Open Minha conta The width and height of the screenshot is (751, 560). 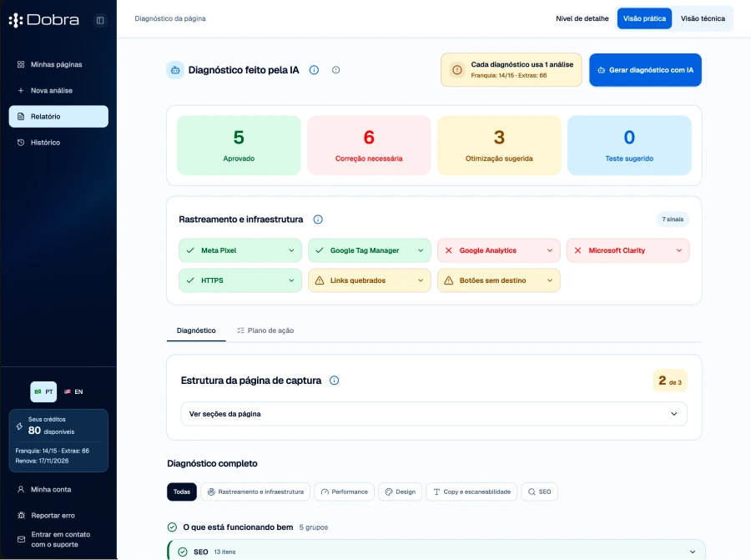(x=58, y=490)
